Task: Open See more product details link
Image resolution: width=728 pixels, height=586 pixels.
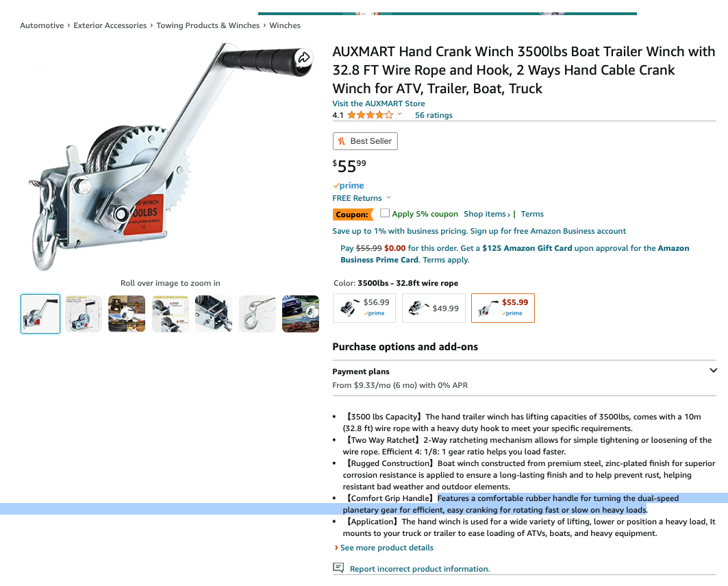Action: (387, 548)
